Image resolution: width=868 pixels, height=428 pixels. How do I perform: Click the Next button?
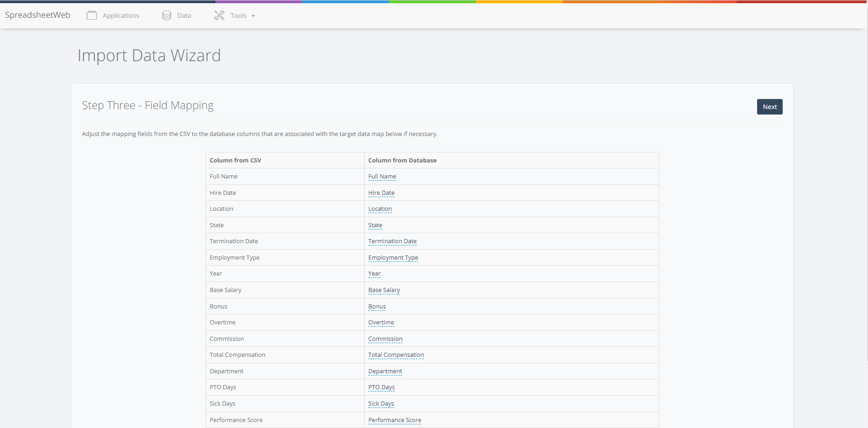(x=769, y=107)
